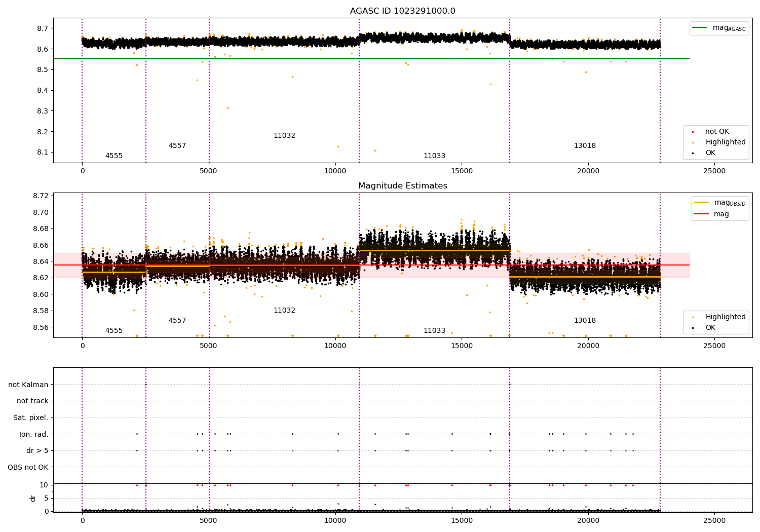This screenshot has height=532, width=760.
Task: Click the "OK" entry in the top plot legend
Action: click(710, 153)
